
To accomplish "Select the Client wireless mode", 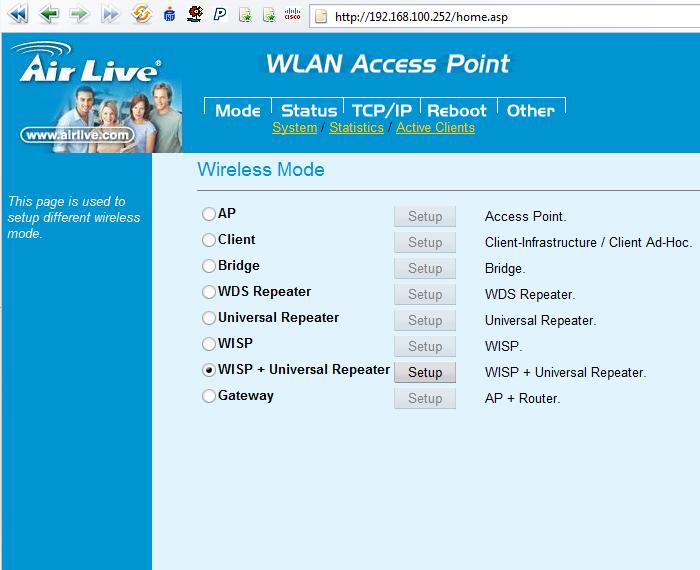I will 209,240.
